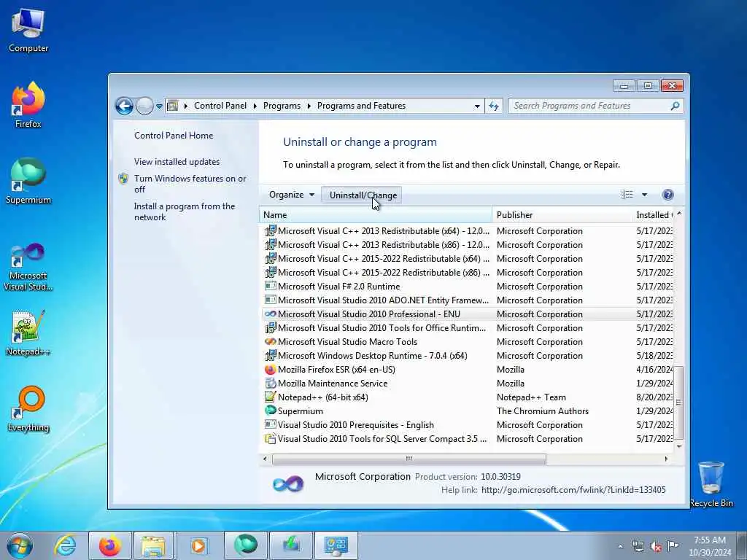Select Visual Studio 2010 Tools for SQL Server Compact
Viewport: 747px width, 560px height.
pos(467,438)
